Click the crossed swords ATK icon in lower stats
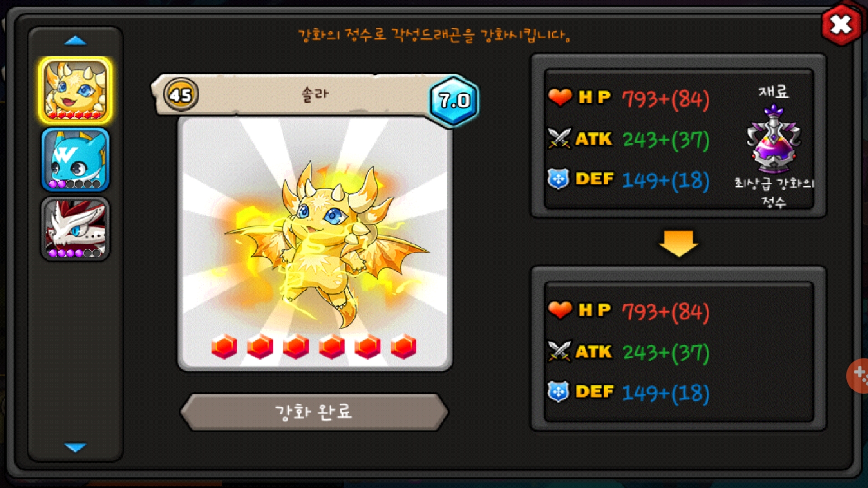Viewport: 868px width, 488px height. coord(560,351)
